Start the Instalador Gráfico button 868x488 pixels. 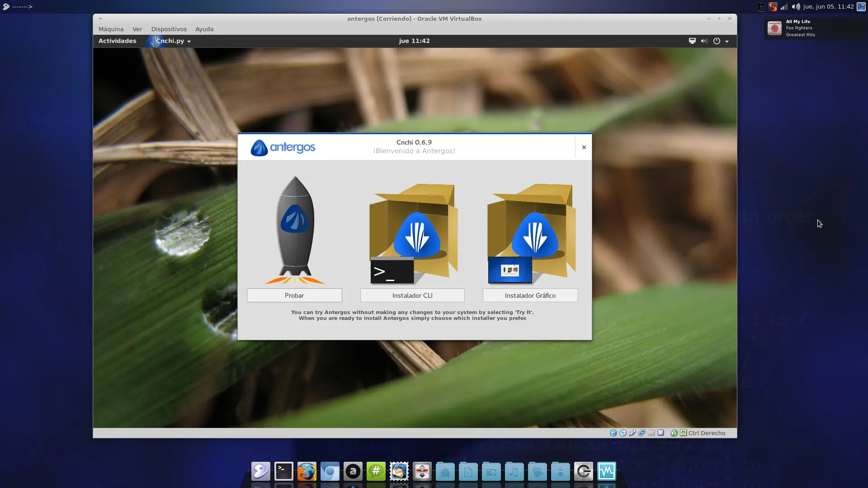[x=530, y=296]
